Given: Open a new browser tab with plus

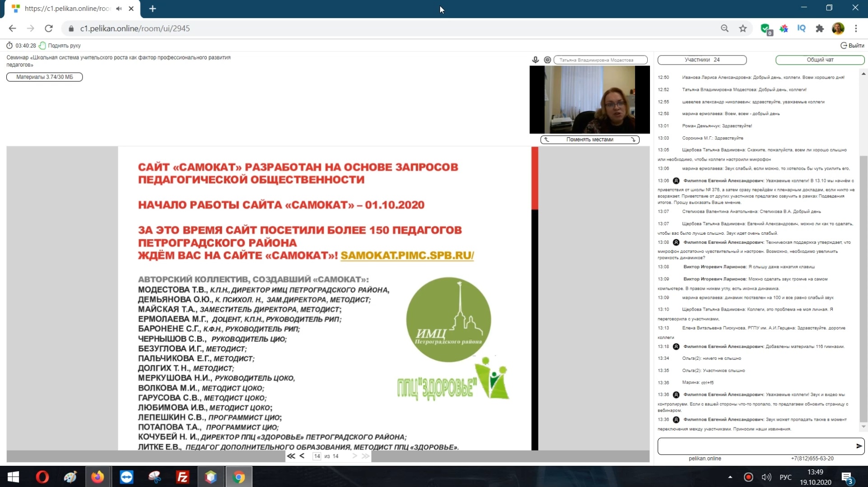Looking at the screenshot, I should (x=153, y=9).
